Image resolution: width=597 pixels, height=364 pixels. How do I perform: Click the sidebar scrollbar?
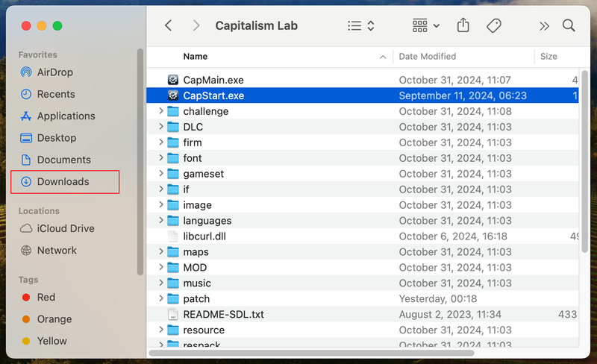[140, 161]
